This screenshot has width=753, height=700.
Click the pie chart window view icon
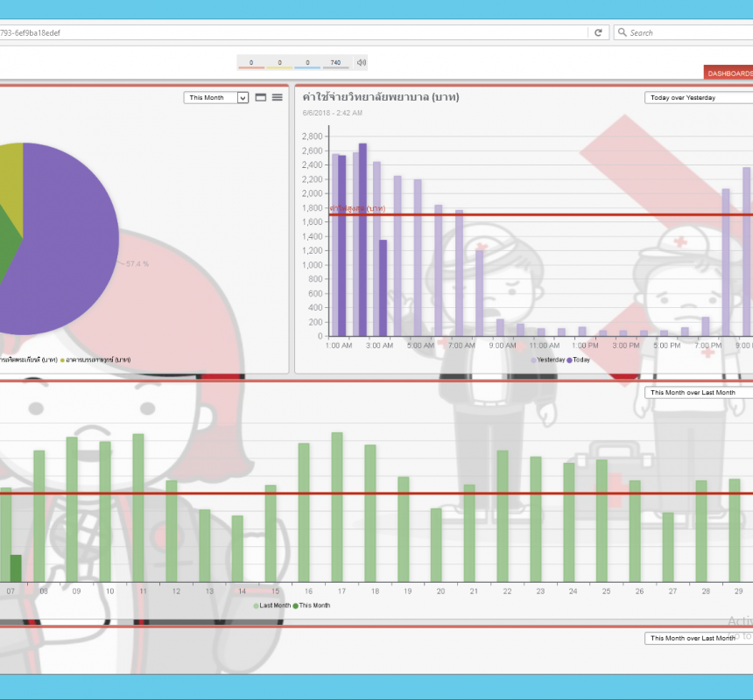(261, 98)
